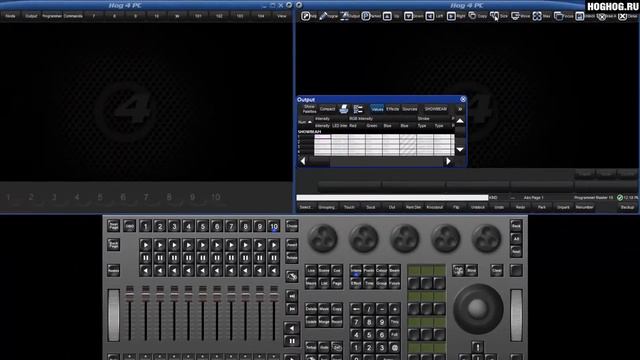Screen dimensions: 640x360
Task: Click the Close window toolbar icon
Action: 622,16
